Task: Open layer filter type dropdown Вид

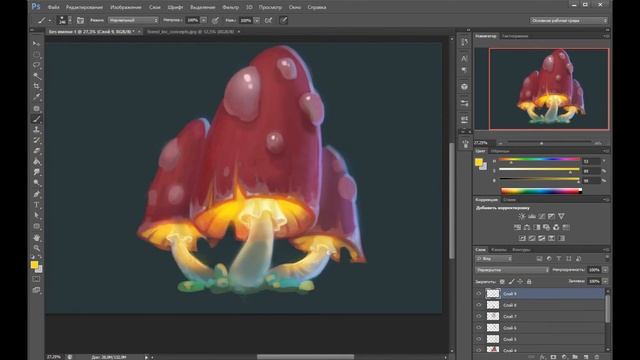Action: coord(493,259)
